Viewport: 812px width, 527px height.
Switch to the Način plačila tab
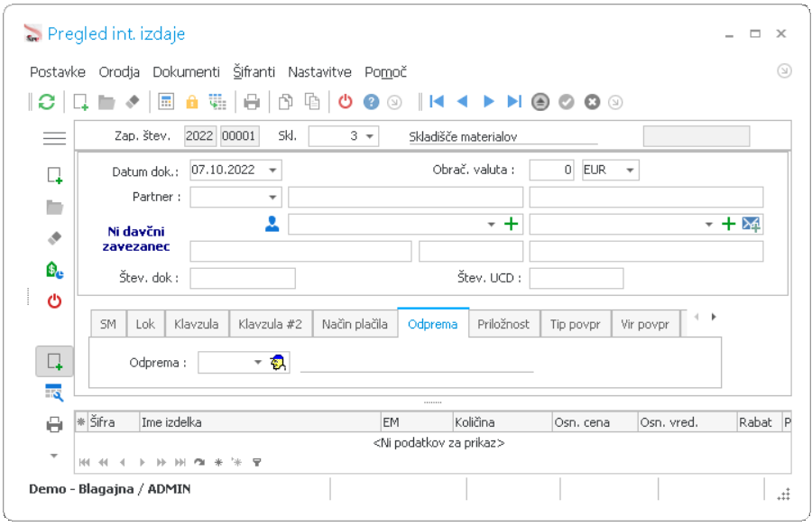[355, 324]
